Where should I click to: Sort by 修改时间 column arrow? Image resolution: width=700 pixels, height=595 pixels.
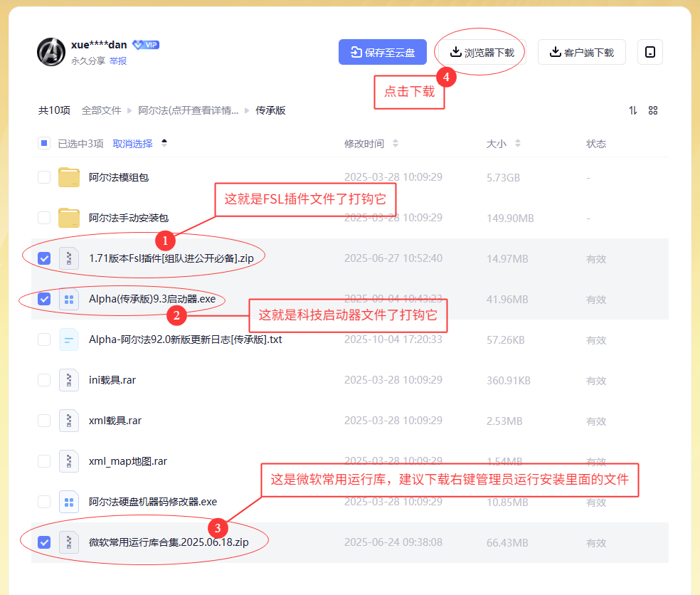point(396,144)
